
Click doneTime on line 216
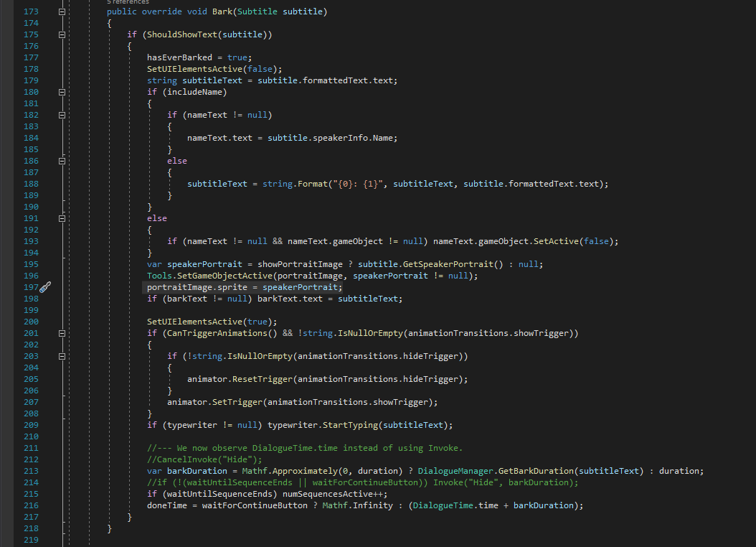pyautogui.click(x=167, y=505)
